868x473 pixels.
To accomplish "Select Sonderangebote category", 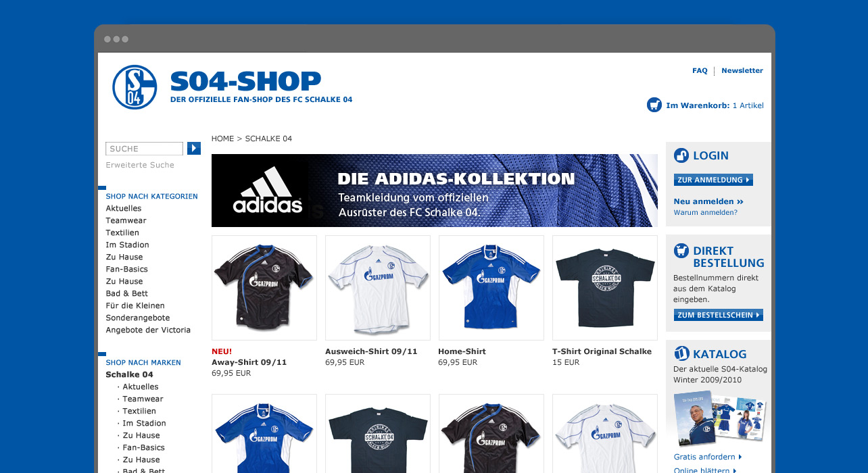I will (x=138, y=318).
